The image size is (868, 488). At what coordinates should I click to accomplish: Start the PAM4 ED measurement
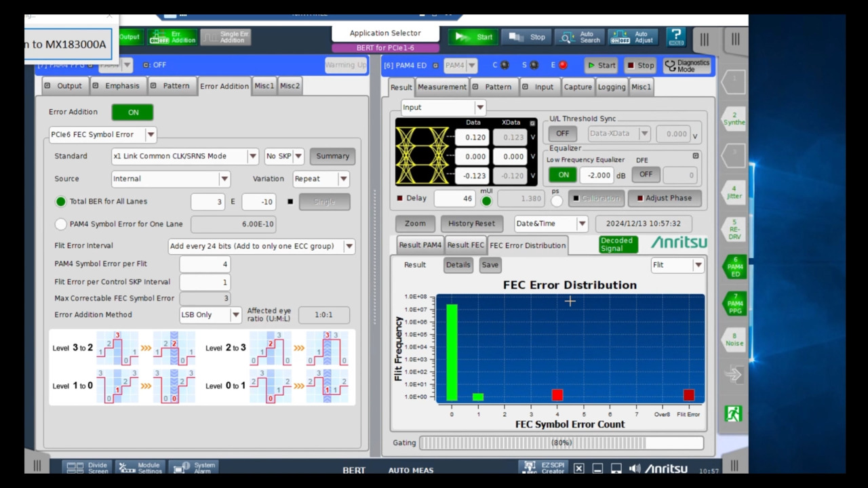tap(601, 66)
